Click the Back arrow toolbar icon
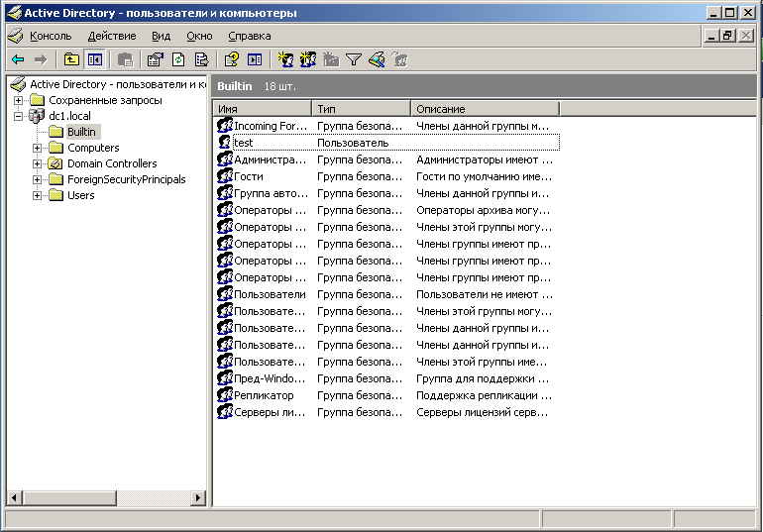This screenshot has height=532, width=763. click(x=18, y=59)
